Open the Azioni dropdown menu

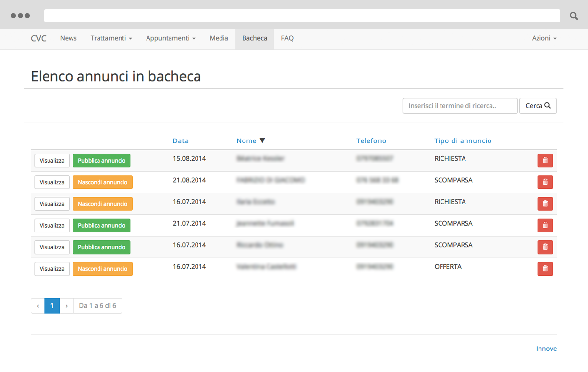544,38
